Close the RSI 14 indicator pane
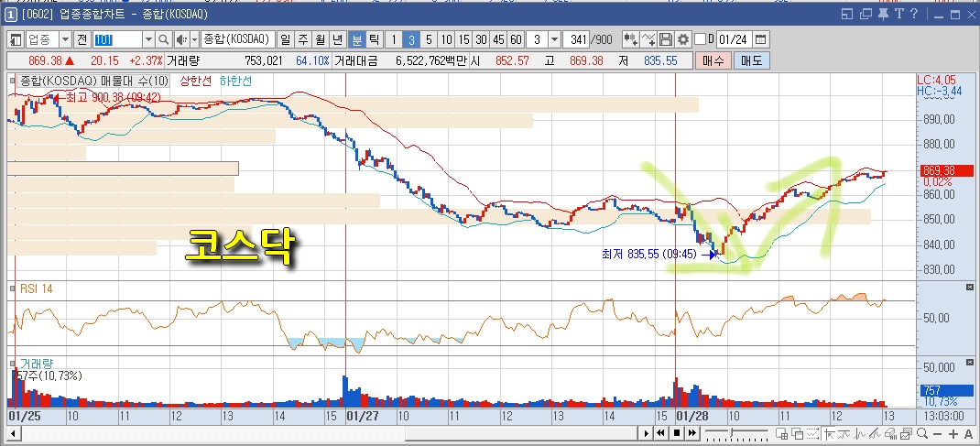 tap(969, 287)
